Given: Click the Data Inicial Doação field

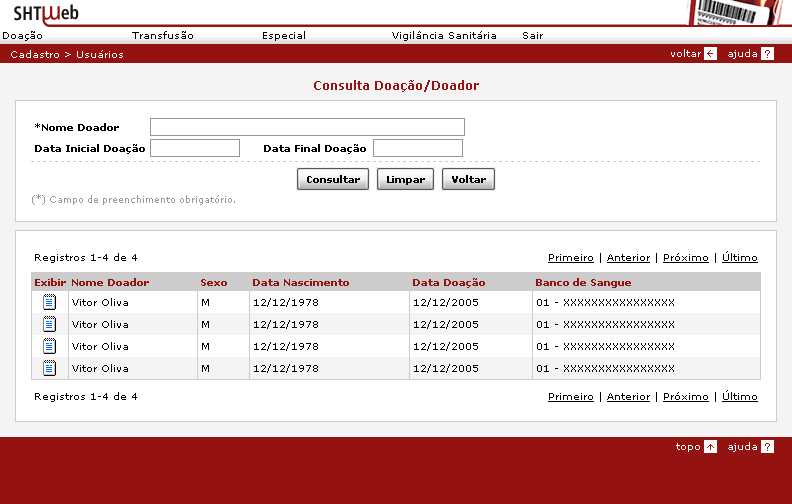Looking at the screenshot, I should pos(194,148).
